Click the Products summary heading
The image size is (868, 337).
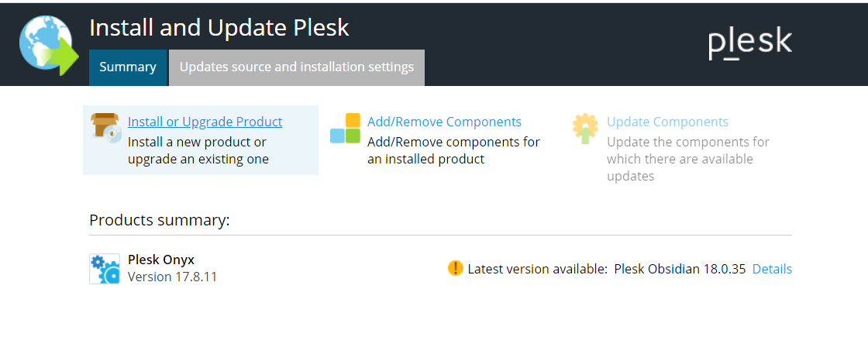(x=160, y=220)
